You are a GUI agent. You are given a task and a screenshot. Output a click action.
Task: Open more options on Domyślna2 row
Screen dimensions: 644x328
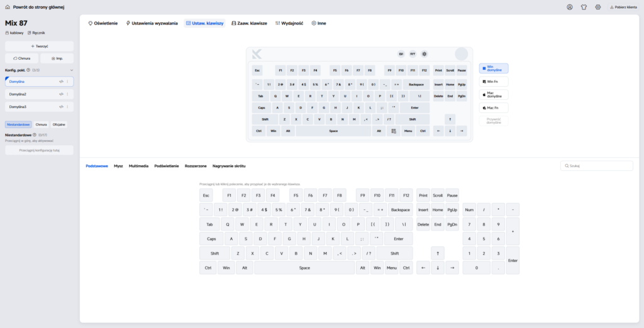(68, 94)
